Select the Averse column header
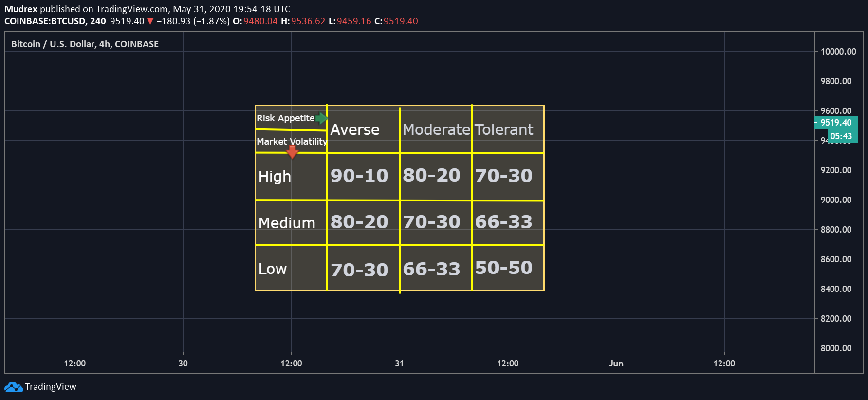The image size is (868, 400). coord(355,129)
